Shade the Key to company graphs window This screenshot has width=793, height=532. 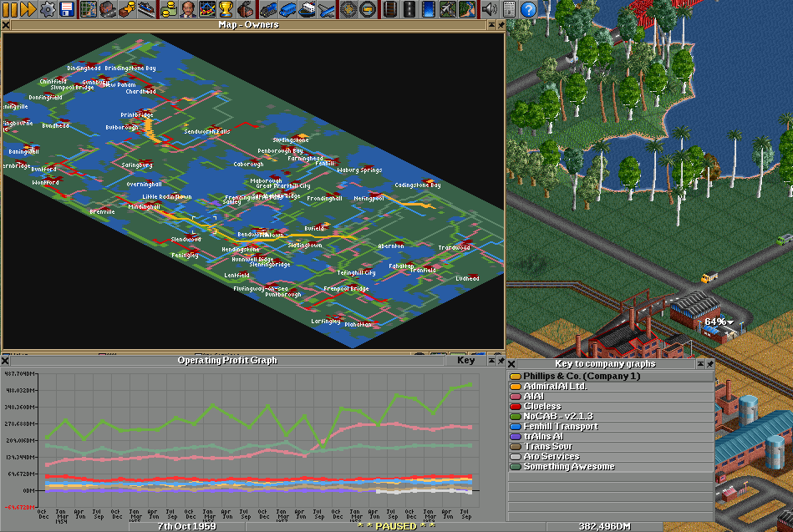700,364
